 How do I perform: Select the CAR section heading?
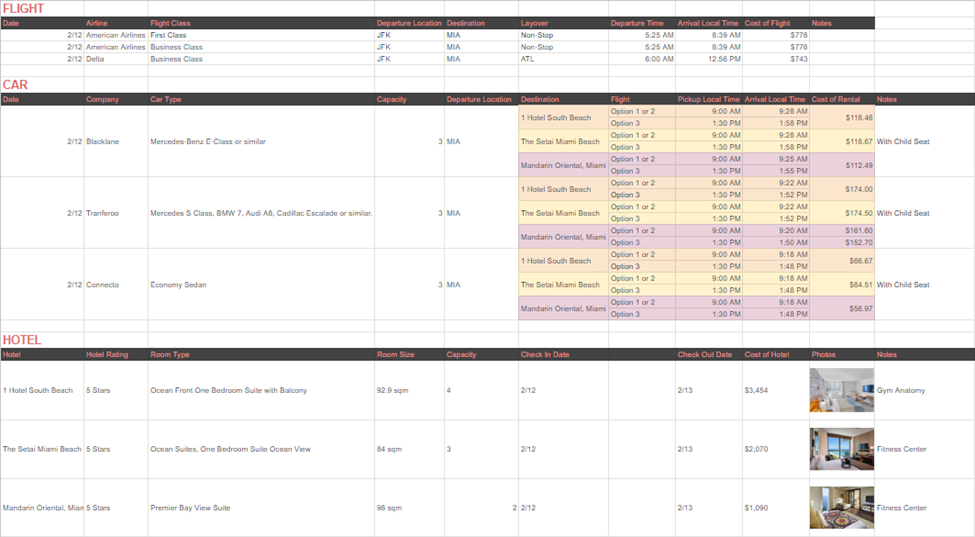[15, 85]
